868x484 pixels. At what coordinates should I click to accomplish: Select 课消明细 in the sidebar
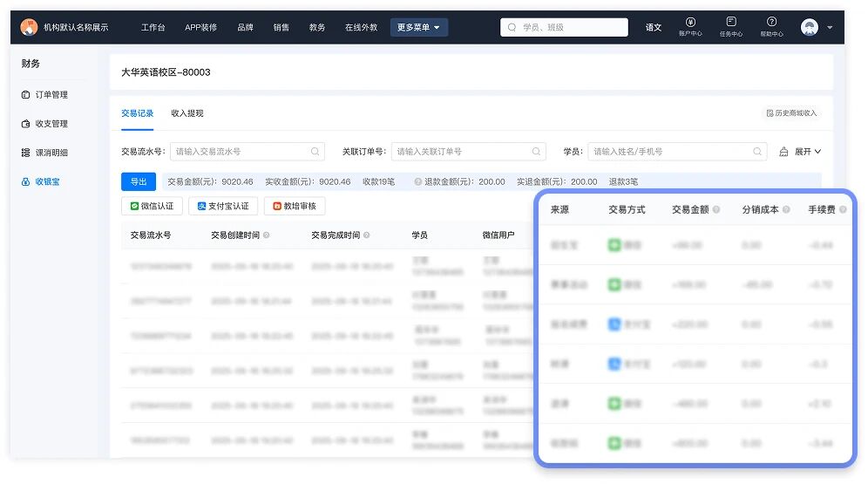point(51,153)
